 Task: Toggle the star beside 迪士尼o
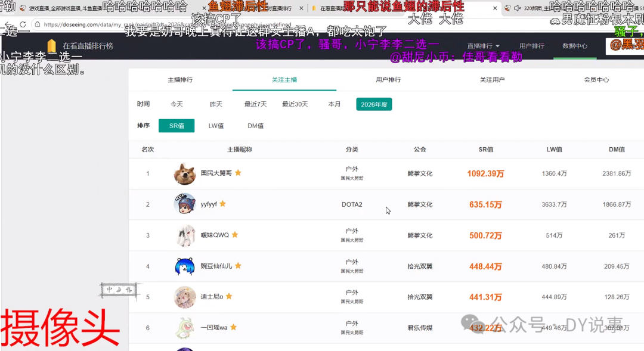(x=229, y=296)
